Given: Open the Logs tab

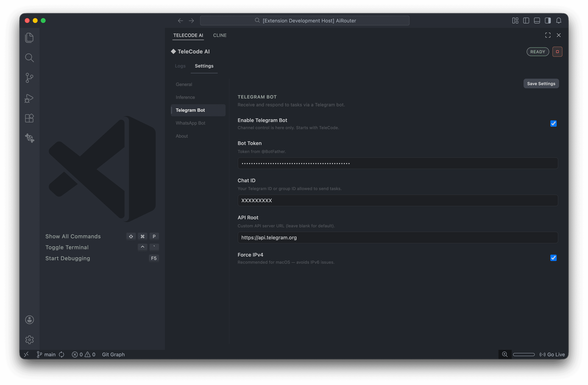Looking at the screenshot, I should coord(180,66).
